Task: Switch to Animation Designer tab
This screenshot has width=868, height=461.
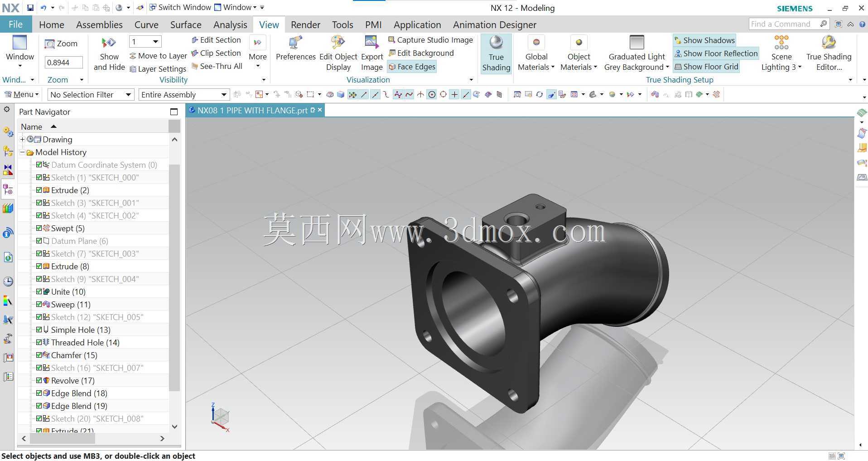Action: [495, 24]
